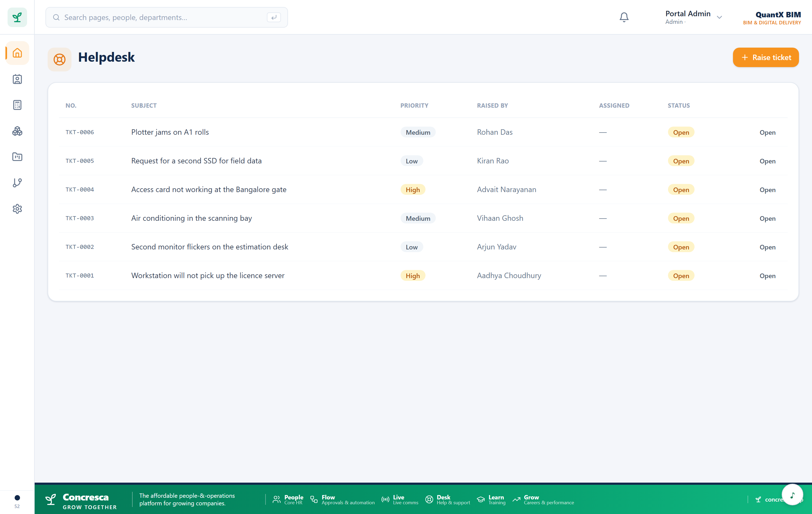Viewport: 812px width, 514px height.
Task: Click the enter key icon in search
Action: [x=274, y=17]
